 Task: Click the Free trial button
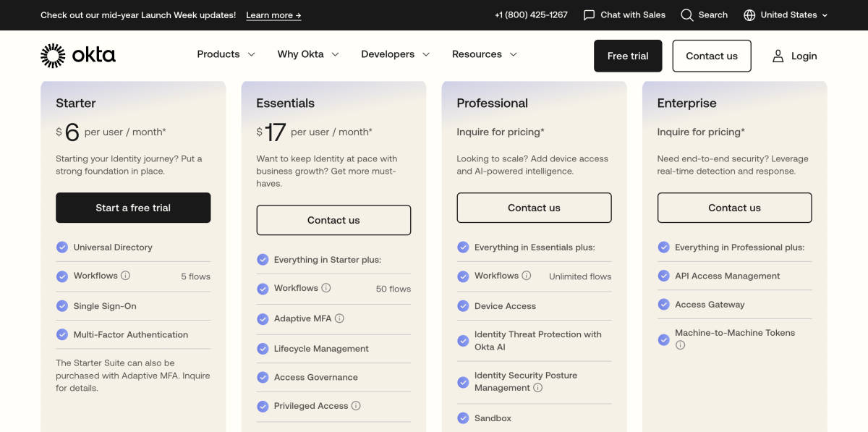(x=628, y=56)
